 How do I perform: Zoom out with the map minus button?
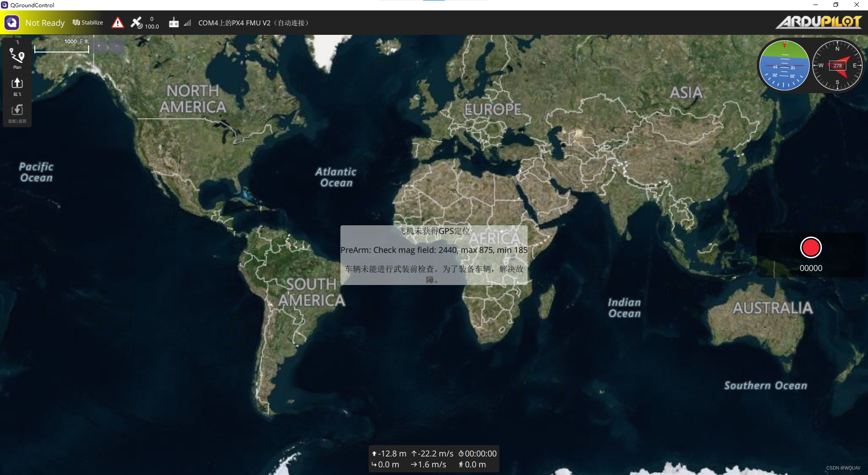pyautogui.click(x=117, y=46)
